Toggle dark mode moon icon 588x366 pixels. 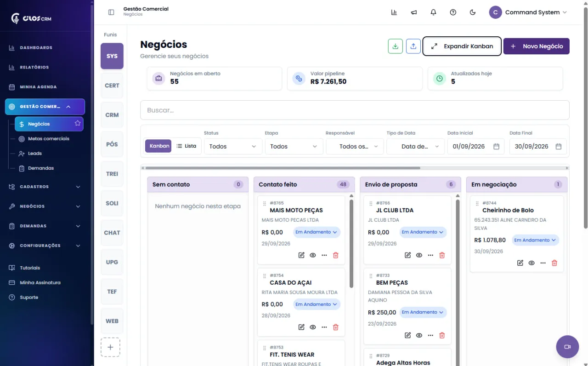click(x=473, y=12)
